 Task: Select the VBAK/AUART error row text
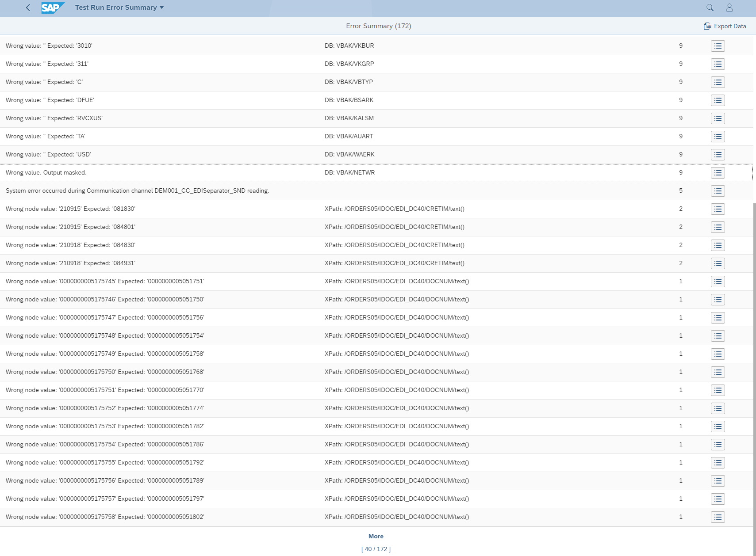pyautogui.click(x=45, y=136)
